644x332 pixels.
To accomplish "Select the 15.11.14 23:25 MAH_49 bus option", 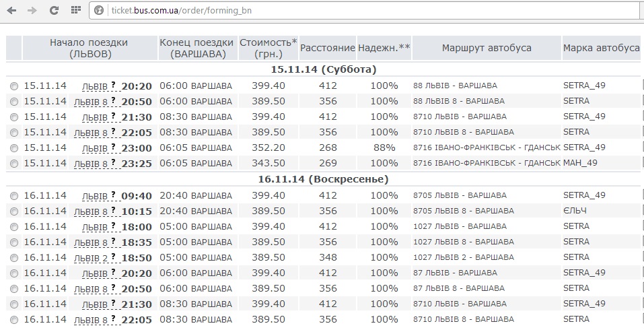I will [14, 164].
